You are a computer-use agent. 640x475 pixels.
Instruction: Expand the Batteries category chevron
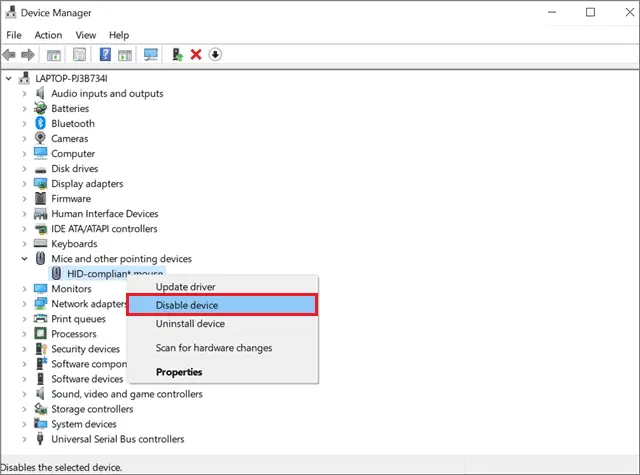pos(24,109)
